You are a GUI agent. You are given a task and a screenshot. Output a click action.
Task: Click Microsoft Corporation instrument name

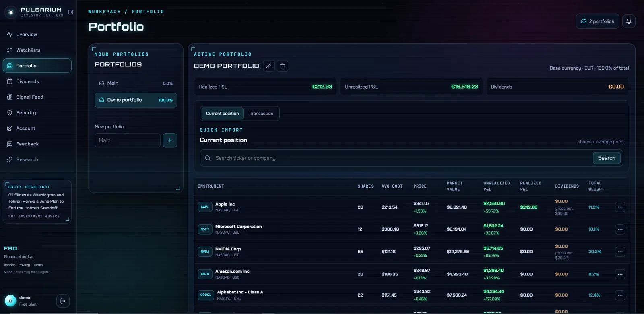coord(238,227)
